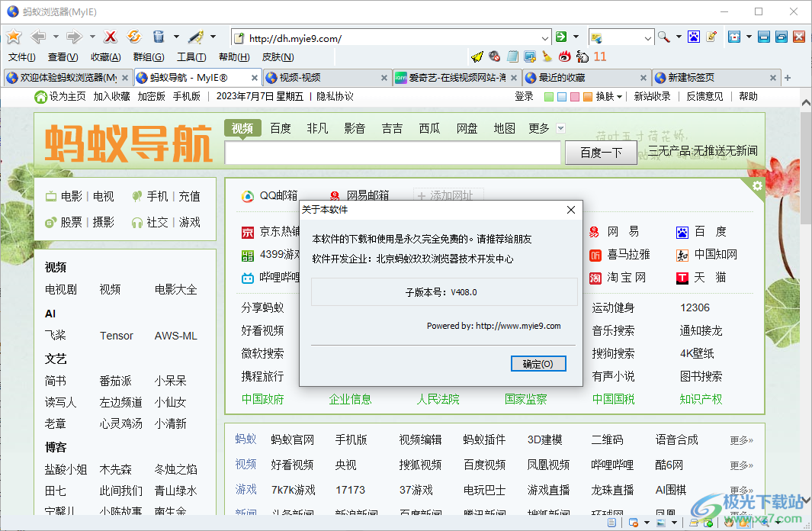Viewport: 812px width, 531px height.
Task: Click the green Go arrow beside address bar
Action: pos(562,36)
